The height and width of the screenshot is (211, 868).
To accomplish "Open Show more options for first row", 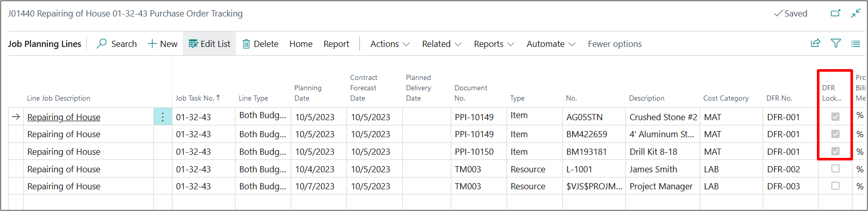I will click(x=163, y=117).
